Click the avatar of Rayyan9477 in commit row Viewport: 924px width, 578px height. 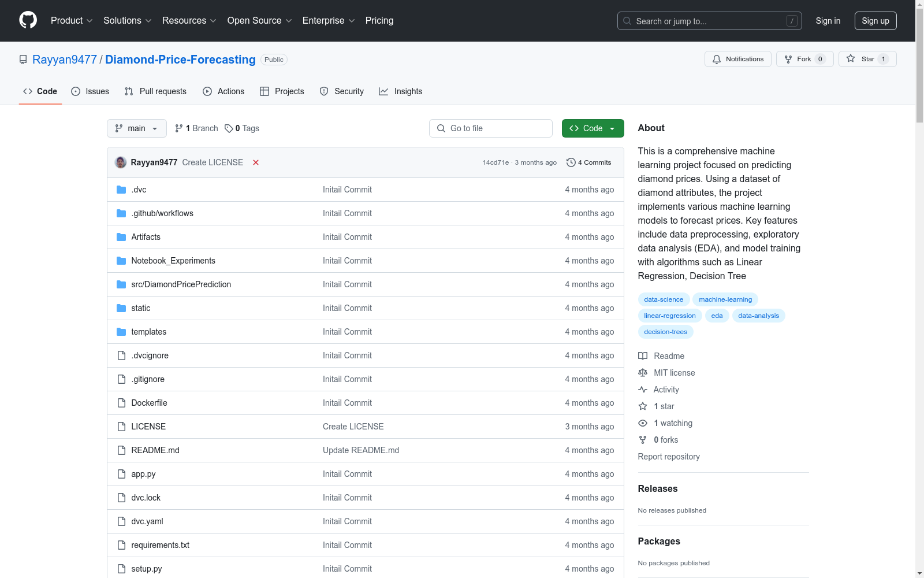tap(121, 162)
